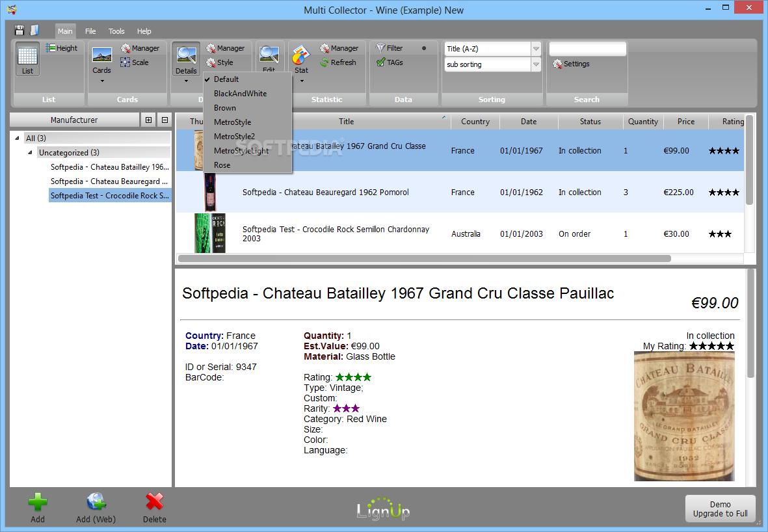Screen dimensions: 768x532
Task: Collapse all groups with minus icon
Action: [x=165, y=120]
